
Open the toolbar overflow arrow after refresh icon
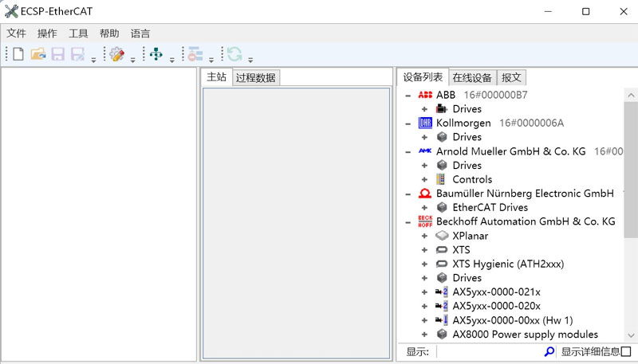coord(250,60)
